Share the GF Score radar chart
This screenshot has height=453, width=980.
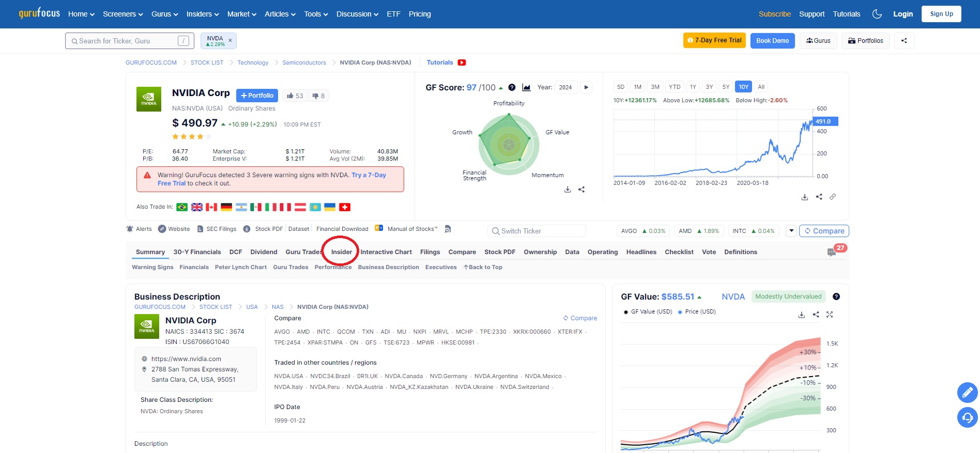click(x=581, y=190)
